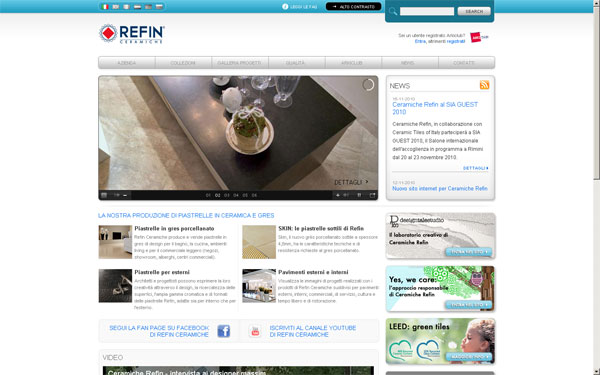Open the LEED green tiles banner

pos(440,341)
